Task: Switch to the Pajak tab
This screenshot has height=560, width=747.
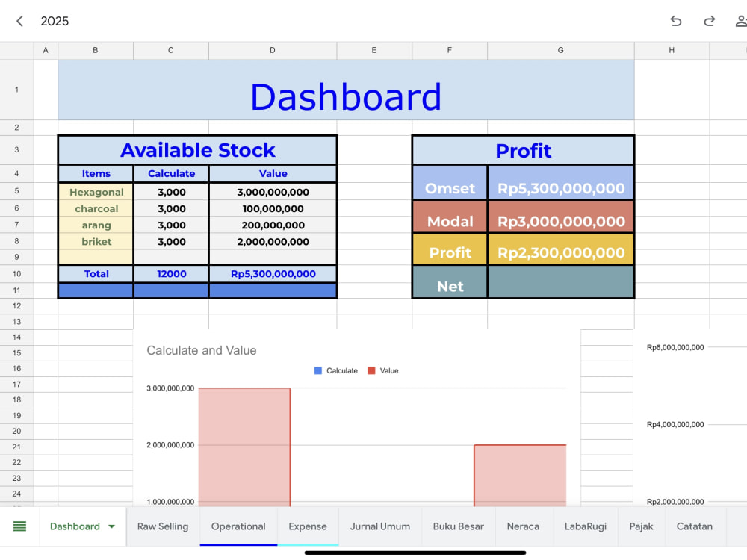Action: point(641,526)
